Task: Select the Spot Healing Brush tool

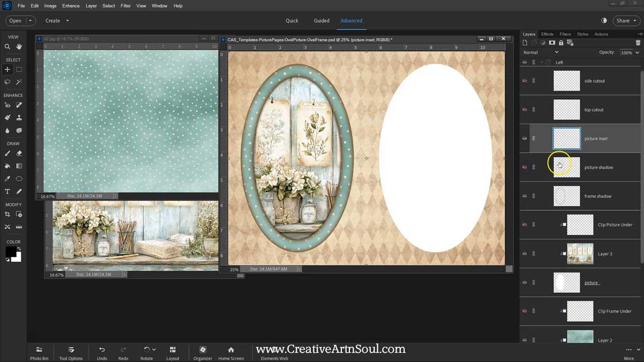Action: point(19,105)
